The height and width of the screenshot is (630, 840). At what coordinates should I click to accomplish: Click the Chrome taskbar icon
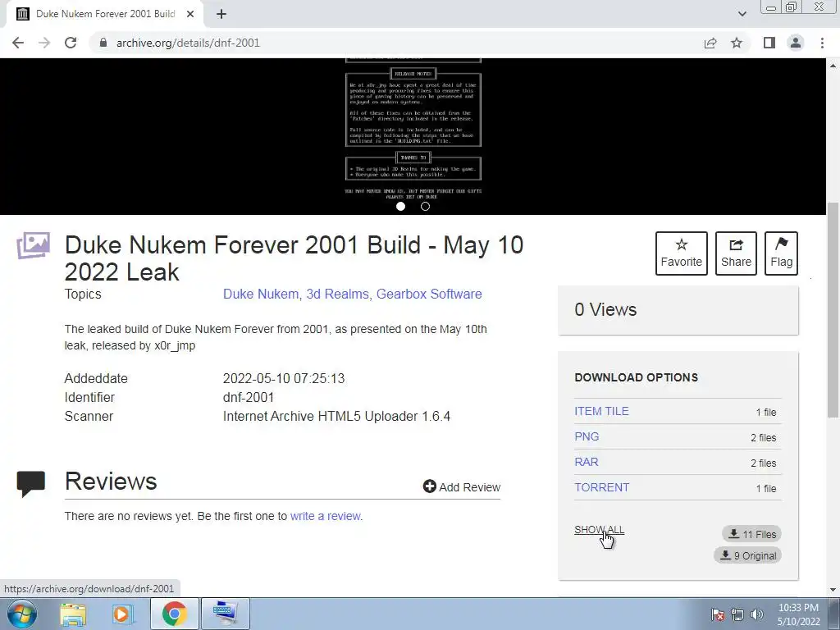174,614
